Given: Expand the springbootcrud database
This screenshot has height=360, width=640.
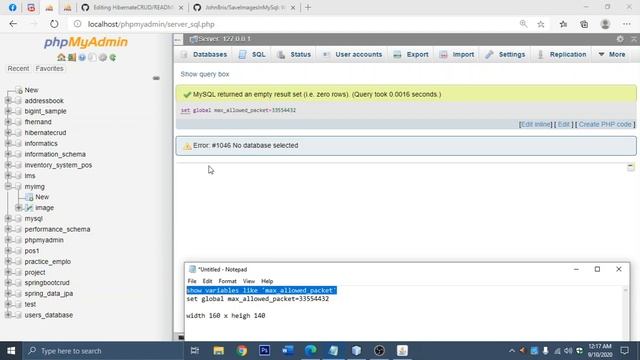Looking at the screenshot, I should click(x=8, y=282).
